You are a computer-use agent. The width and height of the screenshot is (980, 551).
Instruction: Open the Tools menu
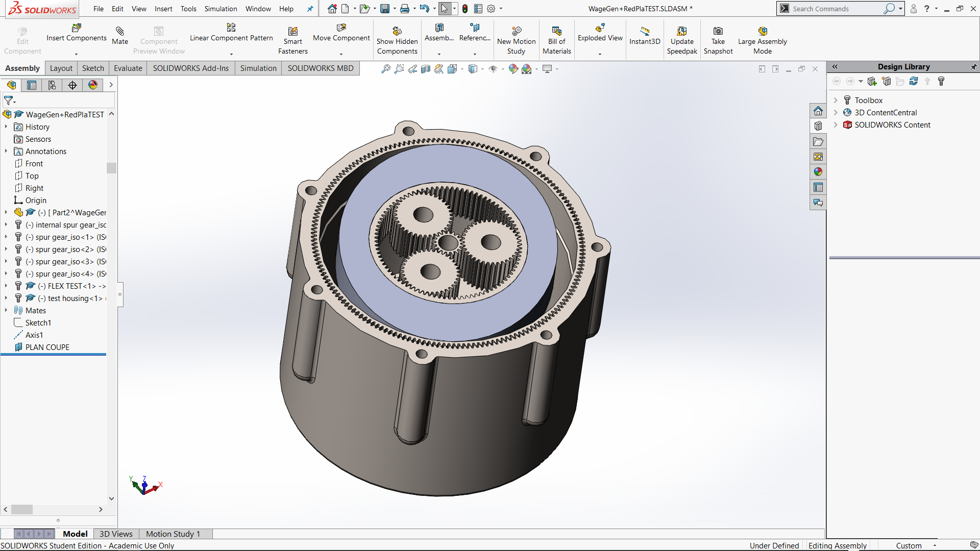tap(188, 9)
